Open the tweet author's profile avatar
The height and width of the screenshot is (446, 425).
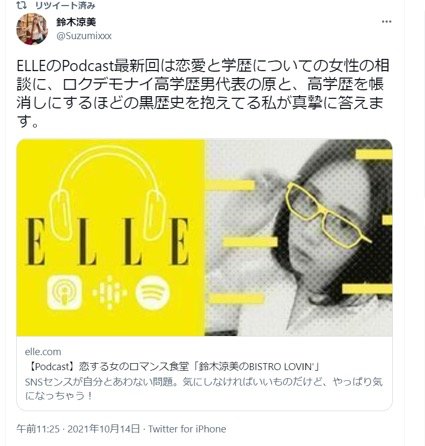point(32,29)
